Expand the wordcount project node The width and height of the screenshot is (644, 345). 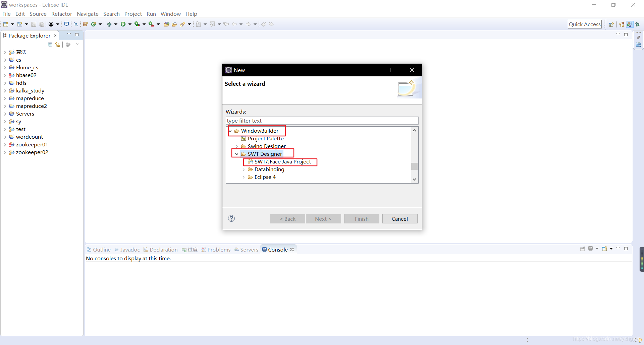[x=5, y=137]
